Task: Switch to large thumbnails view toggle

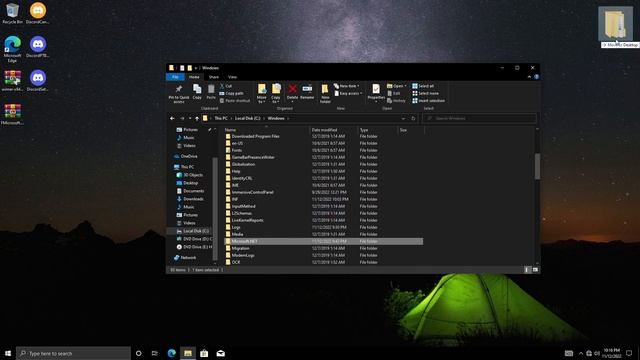Action: point(535,270)
